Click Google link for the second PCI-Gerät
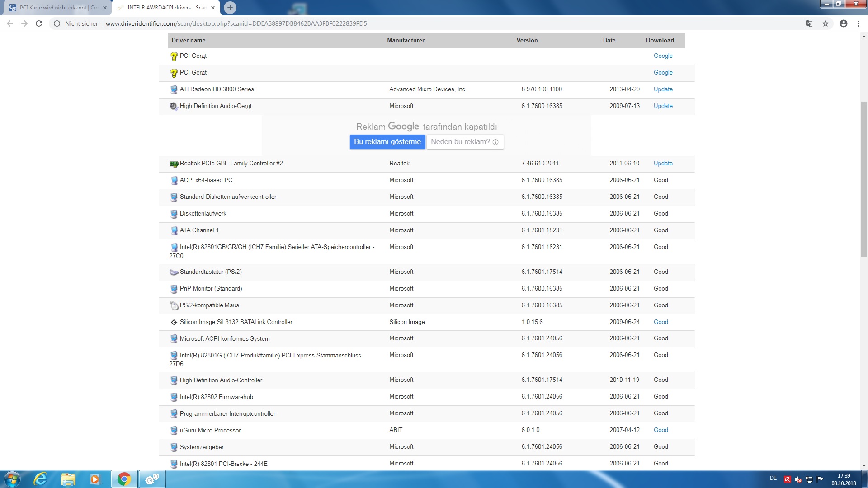The image size is (868, 488). pos(663,72)
